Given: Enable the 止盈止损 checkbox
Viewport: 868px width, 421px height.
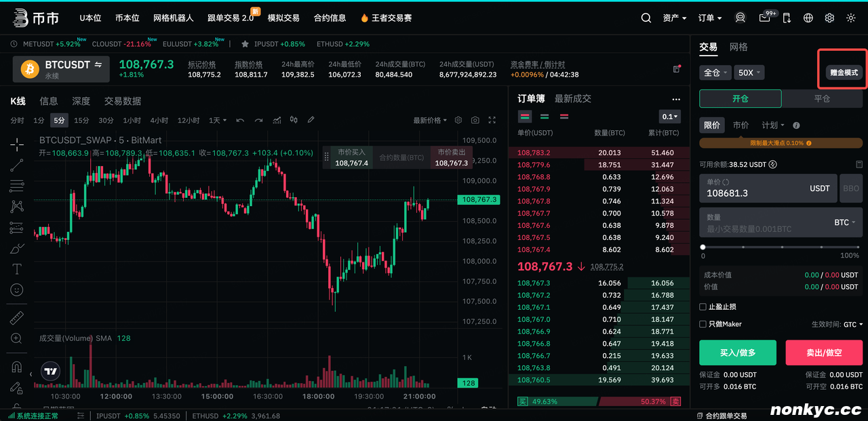Looking at the screenshot, I should [703, 307].
